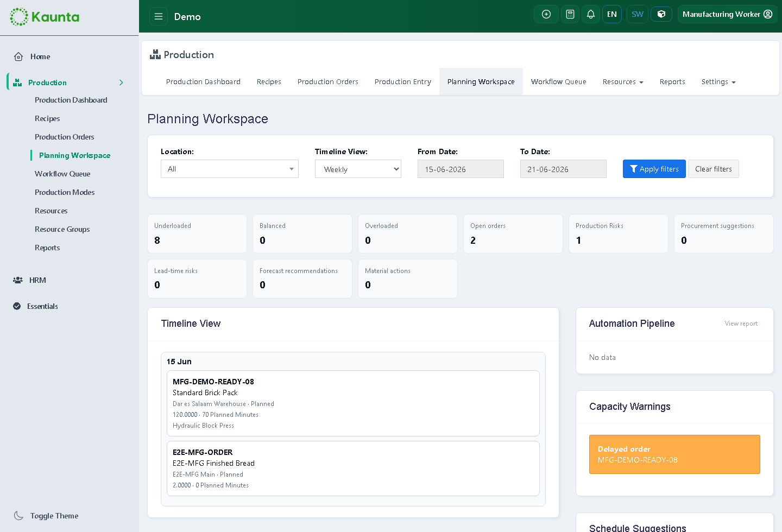Screen dimensions: 782x532
Task: Click the Kaunta logo
Action: pos(45,17)
